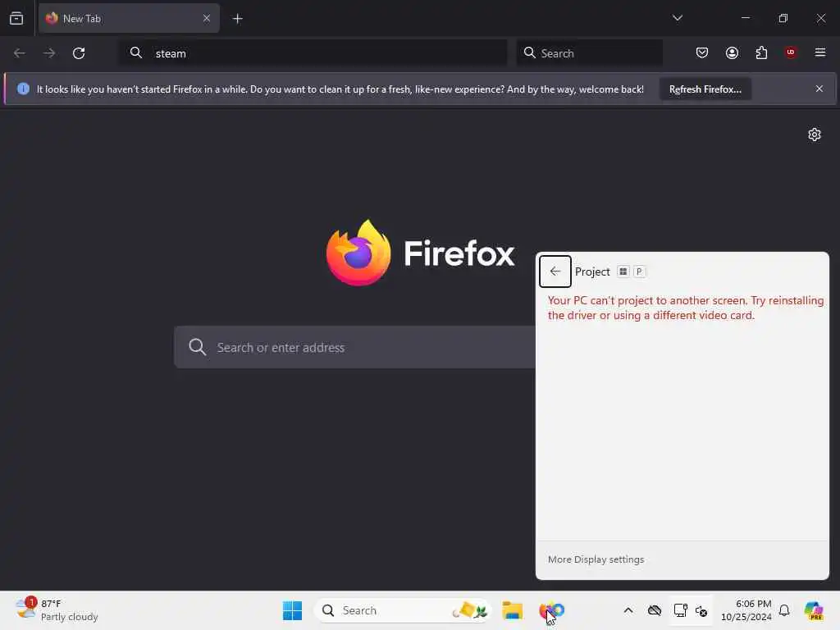The width and height of the screenshot is (840, 630).
Task: Dismiss the refresh Firefox notification bar
Action: pos(819,89)
